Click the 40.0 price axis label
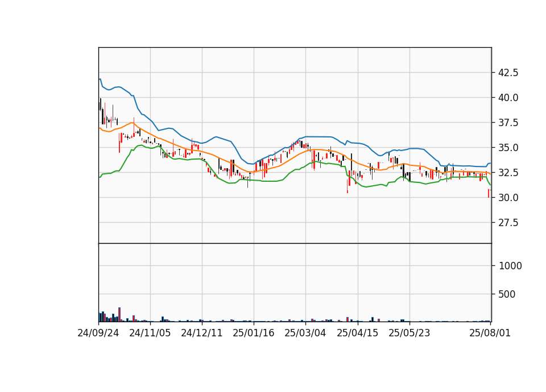 pos(508,98)
